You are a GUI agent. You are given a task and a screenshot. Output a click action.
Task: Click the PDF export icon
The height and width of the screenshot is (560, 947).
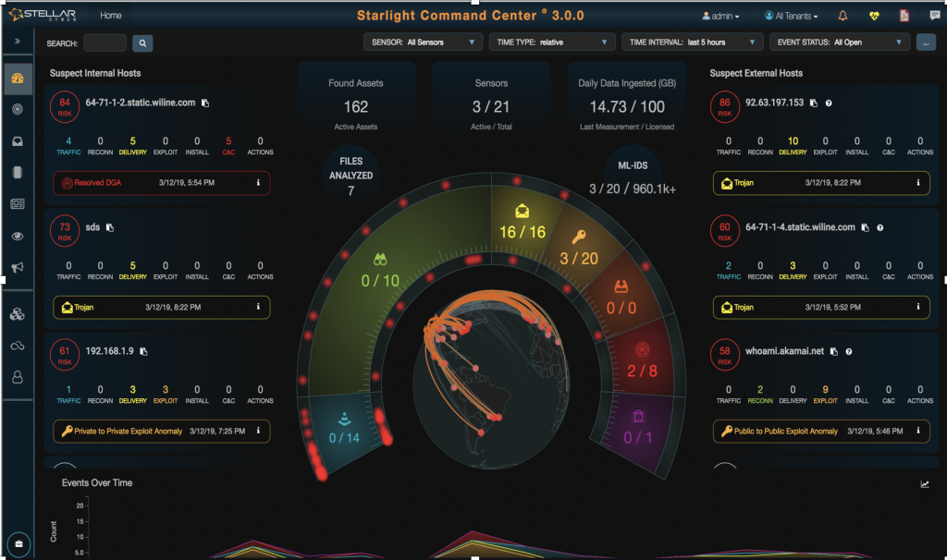tap(904, 16)
